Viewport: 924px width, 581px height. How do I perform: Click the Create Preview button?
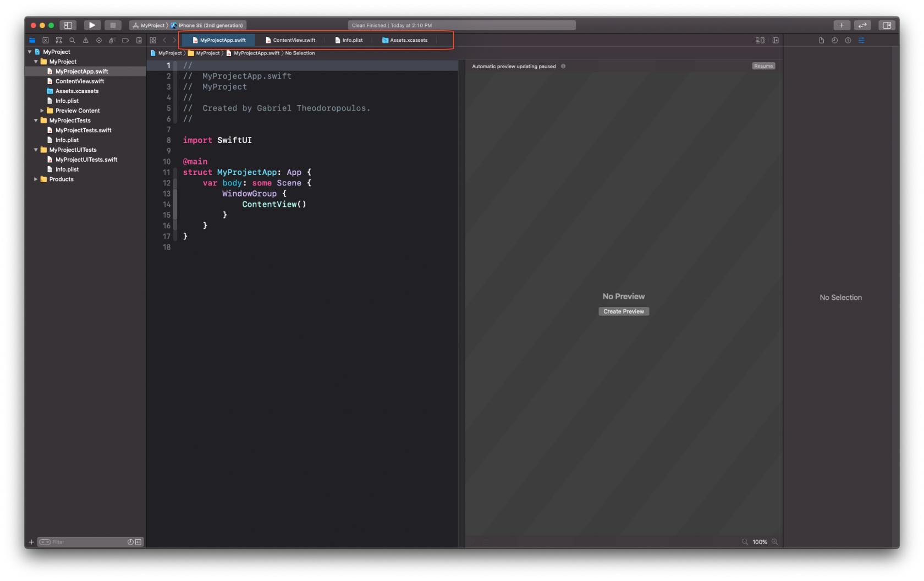click(623, 311)
